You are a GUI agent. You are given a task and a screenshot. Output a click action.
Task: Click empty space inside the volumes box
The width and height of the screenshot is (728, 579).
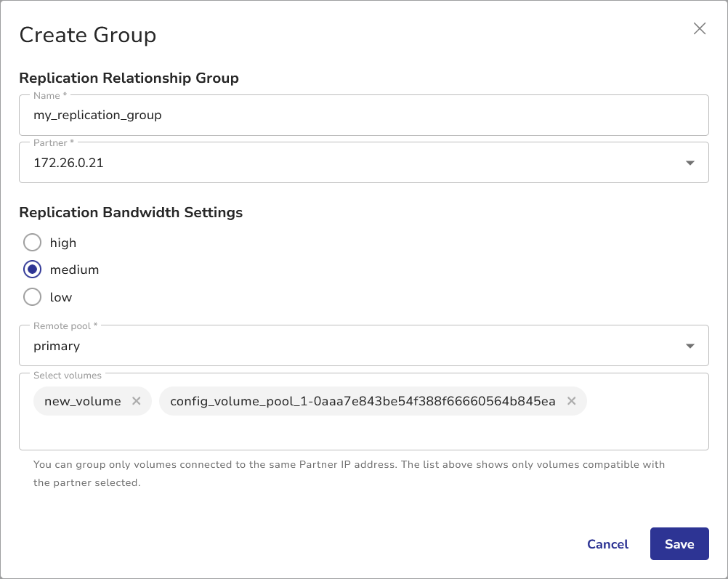tap(363, 433)
